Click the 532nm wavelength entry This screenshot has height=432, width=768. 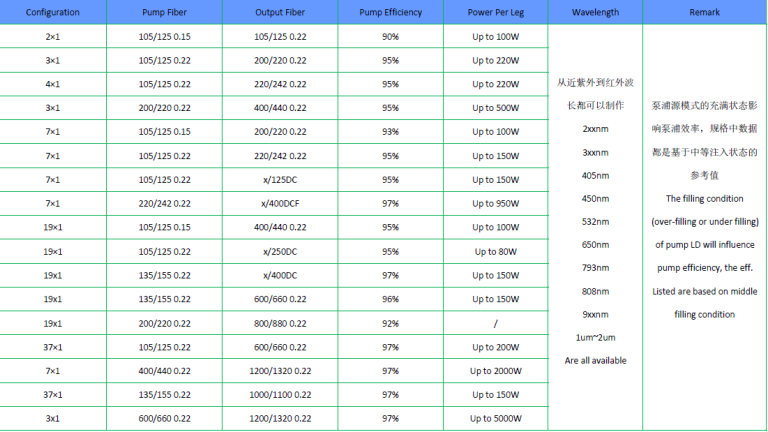[596, 221]
